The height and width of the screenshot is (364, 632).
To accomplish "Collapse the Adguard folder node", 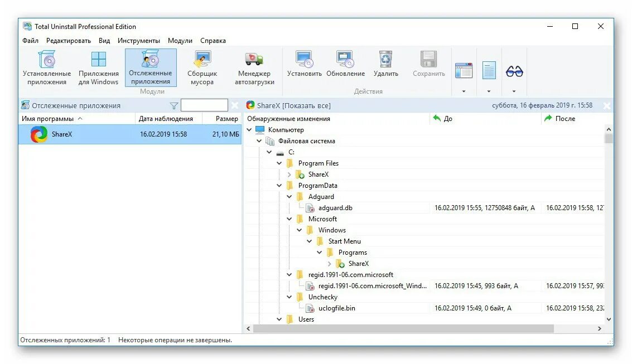I will pos(290,197).
